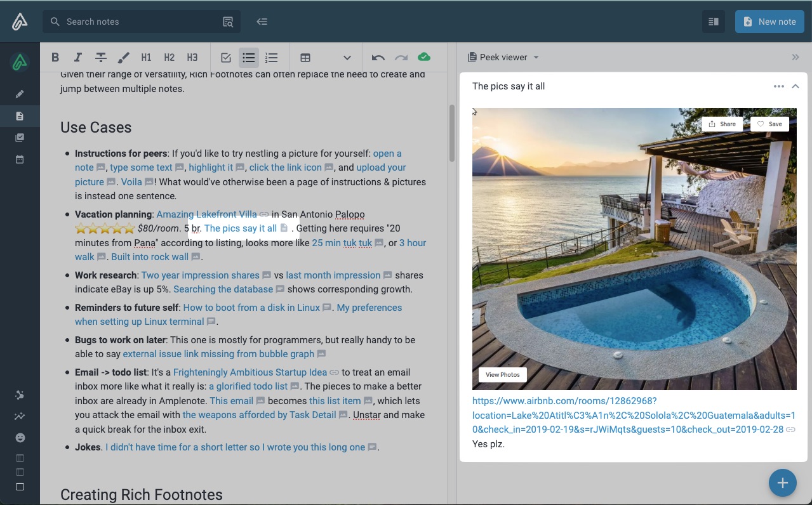812x505 pixels.
Task: Expand the toolbar more-options chevron
Action: (347, 58)
